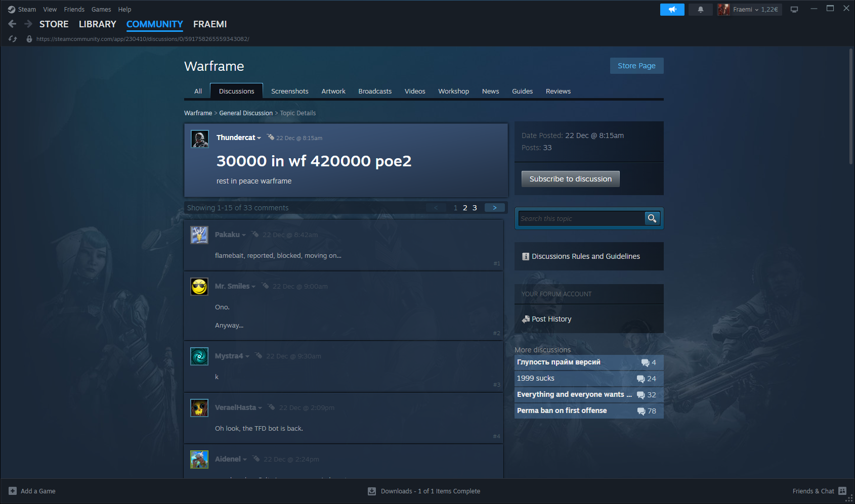This screenshot has width=855, height=504.
Task: Open Thundercat's avatar
Action: (200, 139)
